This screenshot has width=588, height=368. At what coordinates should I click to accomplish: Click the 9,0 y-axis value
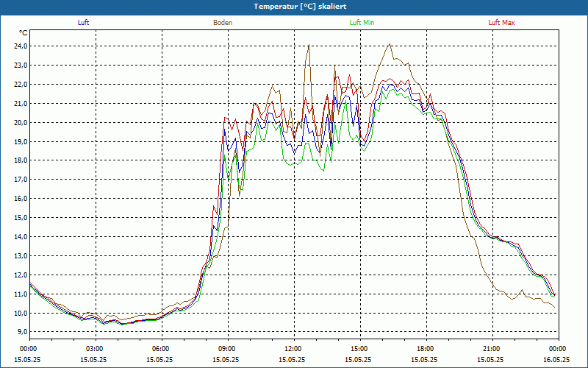[21, 332]
